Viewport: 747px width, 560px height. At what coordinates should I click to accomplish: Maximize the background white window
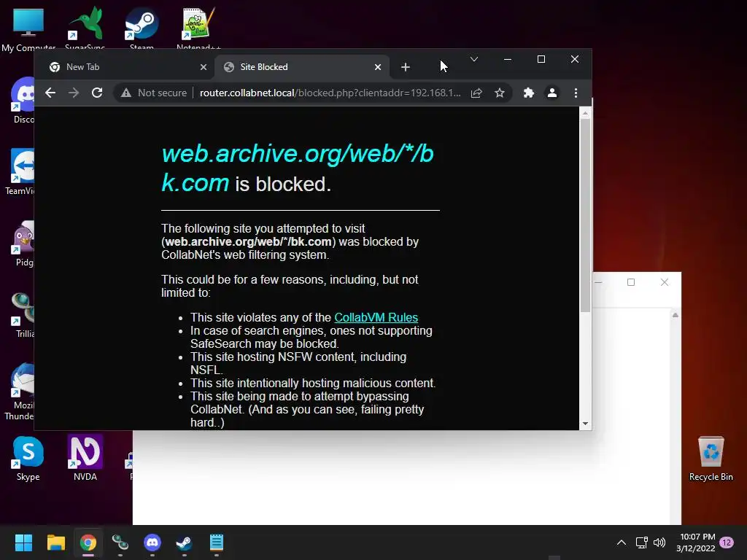[631, 282]
